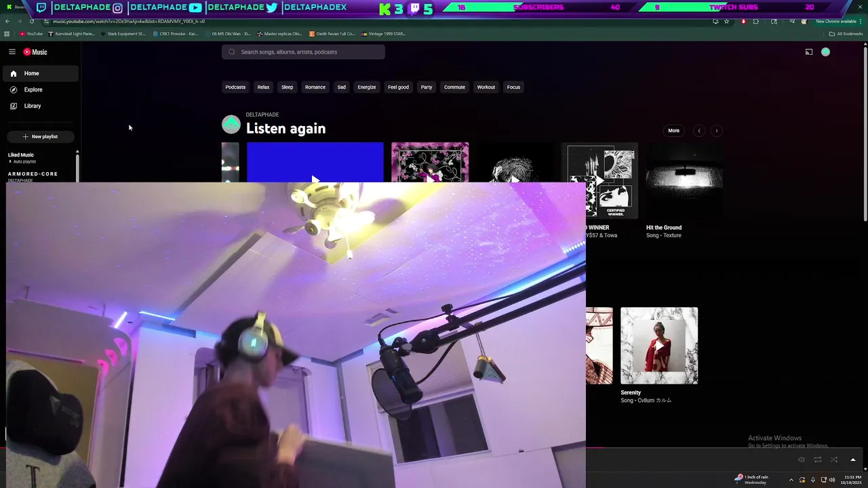Open CRKT Provoke bookmark
This screenshot has height=488, width=868.
pos(174,33)
